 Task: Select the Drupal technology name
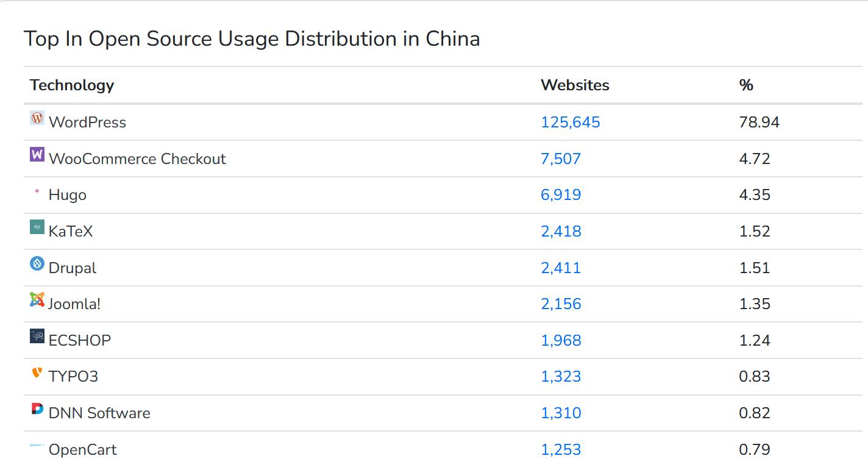click(73, 268)
